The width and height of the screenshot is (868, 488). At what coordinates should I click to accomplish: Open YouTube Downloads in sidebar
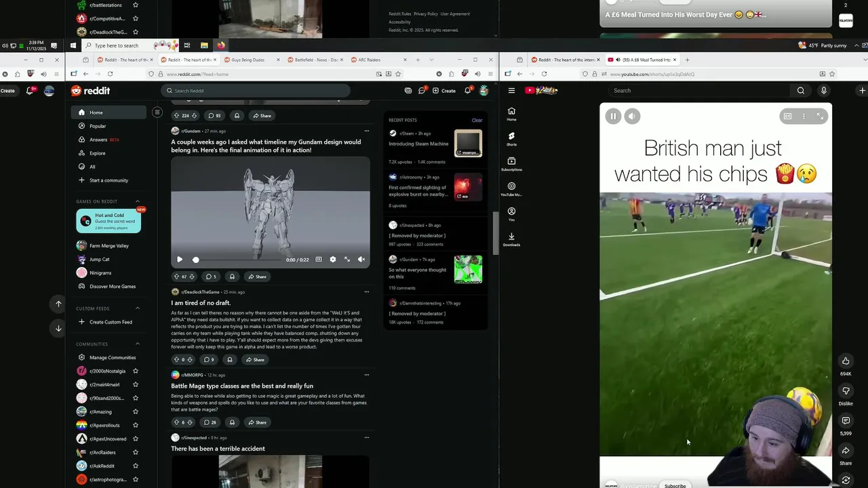click(x=511, y=239)
